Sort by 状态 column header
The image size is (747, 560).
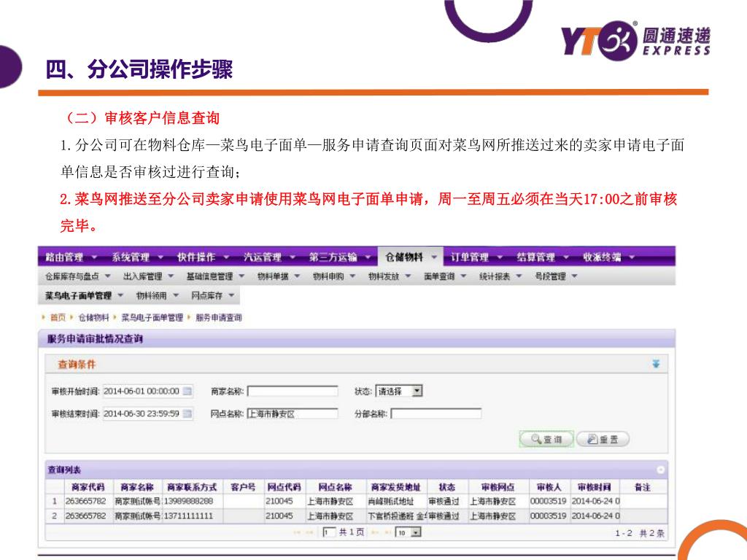coord(447,487)
